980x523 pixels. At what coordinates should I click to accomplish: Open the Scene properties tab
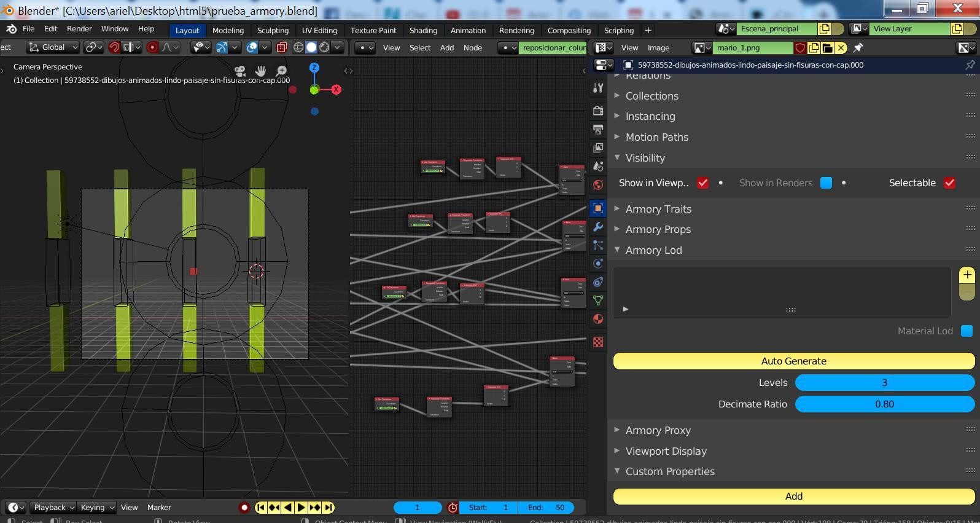(x=598, y=166)
